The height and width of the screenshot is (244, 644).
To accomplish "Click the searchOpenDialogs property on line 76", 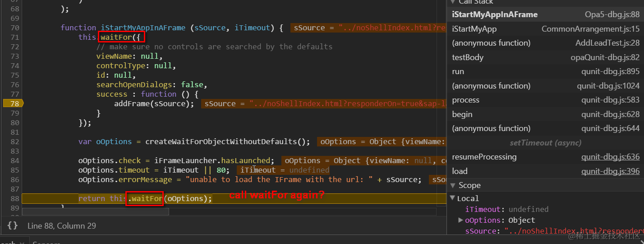I will tap(136, 84).
